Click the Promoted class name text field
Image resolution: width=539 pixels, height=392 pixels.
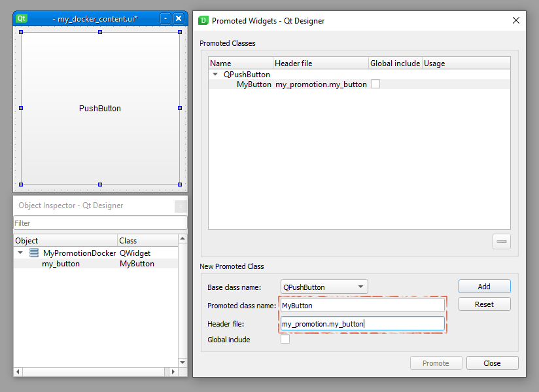click(362, 306)
